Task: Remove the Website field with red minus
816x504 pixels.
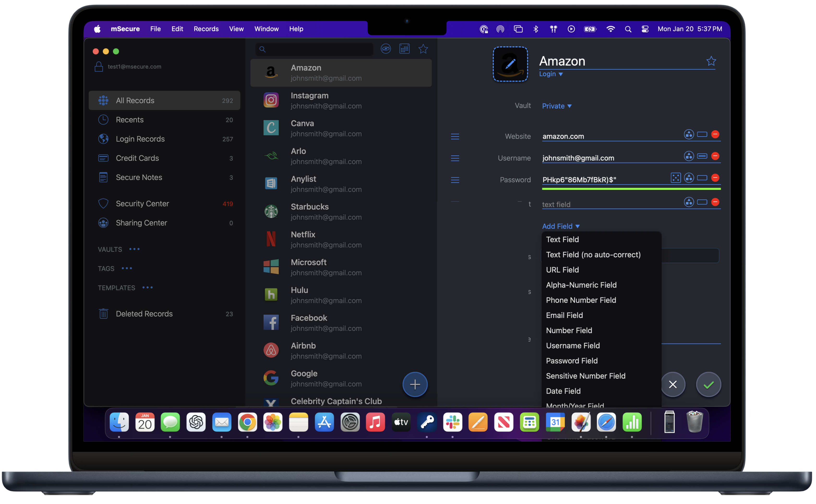Action: point(715,134)
